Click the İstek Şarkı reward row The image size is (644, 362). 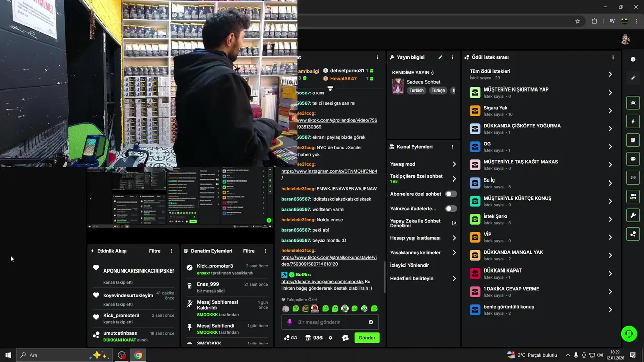pyautogui.click(x=541, y=219)
